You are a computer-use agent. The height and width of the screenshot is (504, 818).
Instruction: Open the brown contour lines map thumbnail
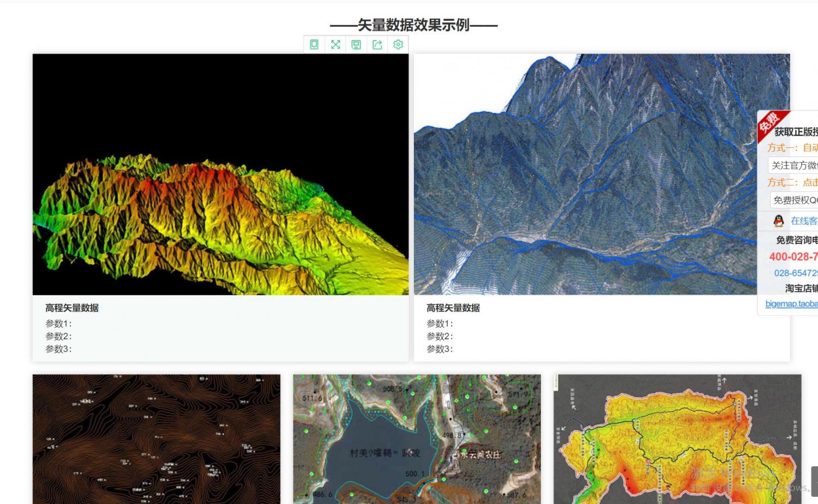click(156, 439)
